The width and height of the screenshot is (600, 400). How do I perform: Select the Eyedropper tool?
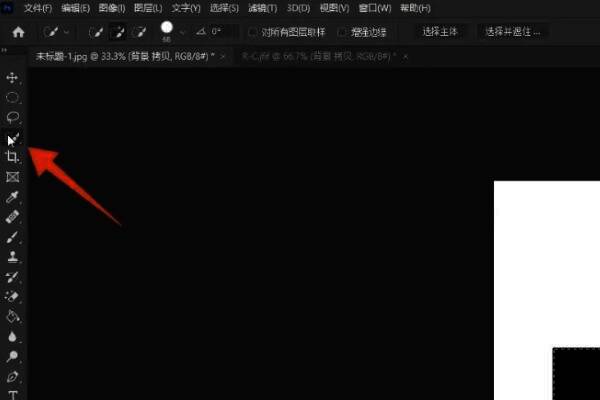click(x=12, y=197)
